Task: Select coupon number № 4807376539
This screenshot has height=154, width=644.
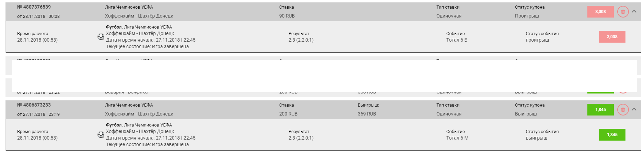Action: click(x=34, y=7)
